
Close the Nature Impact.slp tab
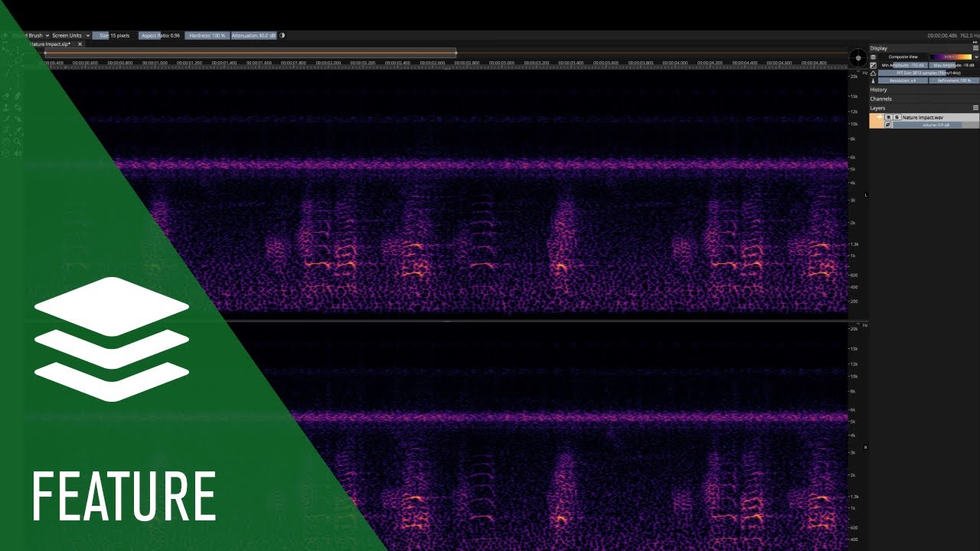pyautogui.click(x=80, y=44)
